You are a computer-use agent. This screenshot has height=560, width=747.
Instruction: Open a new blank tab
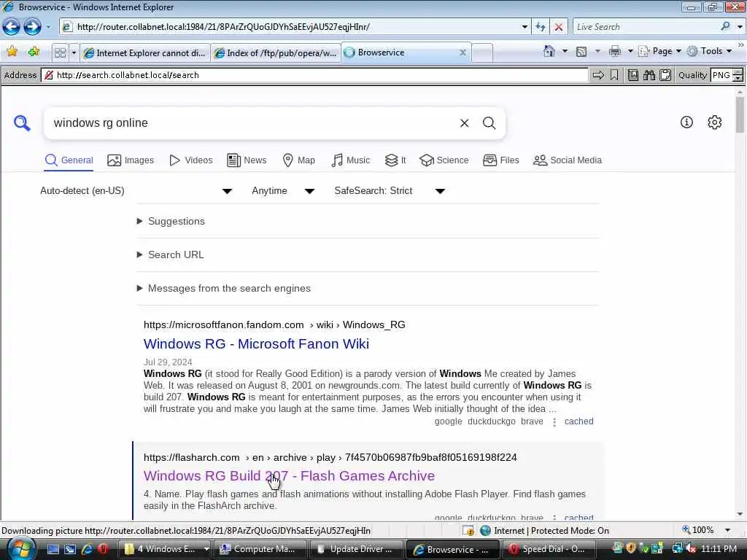tap(482, 52)
